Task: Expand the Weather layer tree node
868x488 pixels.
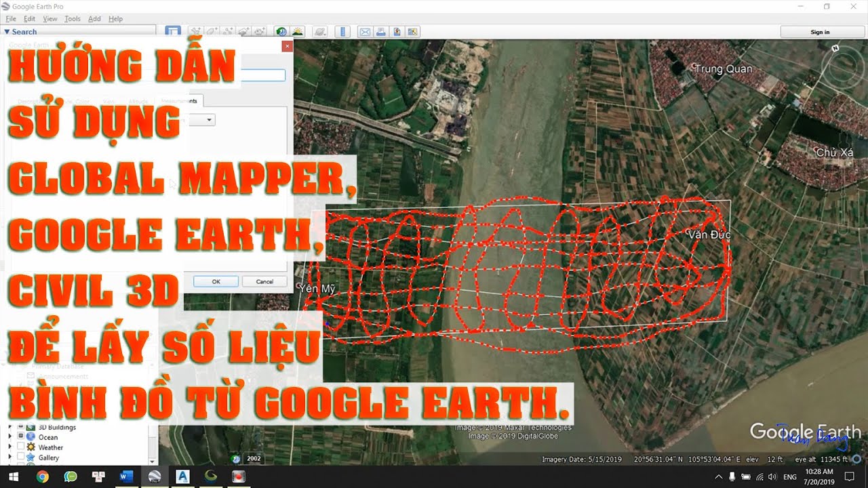Action: 9,447
